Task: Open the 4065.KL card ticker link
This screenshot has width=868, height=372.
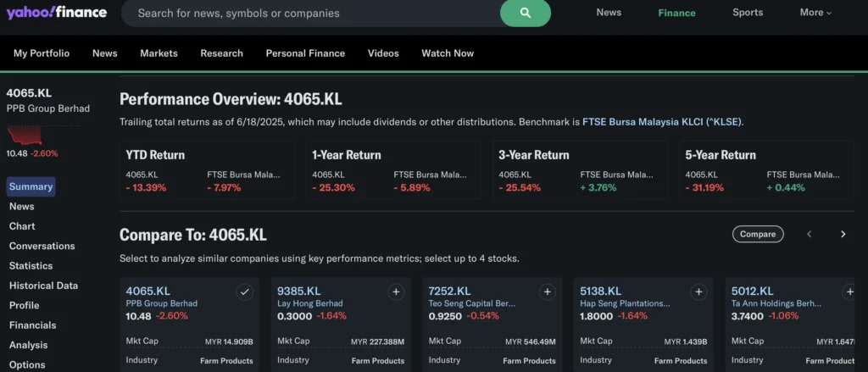Action: coord(147,291)
